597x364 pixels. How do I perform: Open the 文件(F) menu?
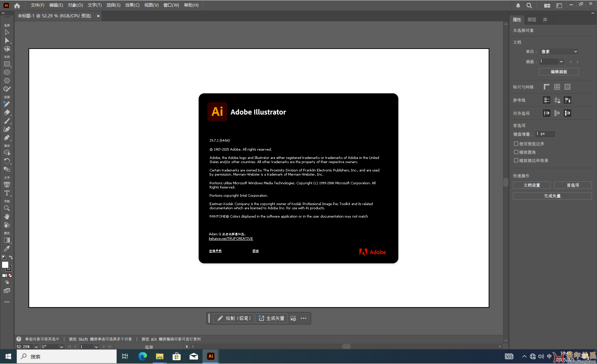click(38, 5)
